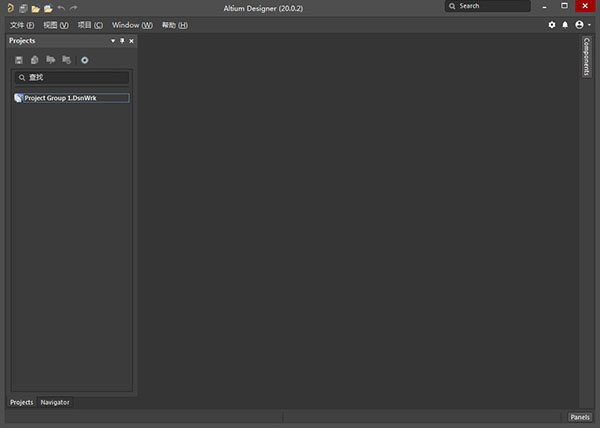600x428 pixels.
Task: Open the Components side panel tab
Action: 587,57
